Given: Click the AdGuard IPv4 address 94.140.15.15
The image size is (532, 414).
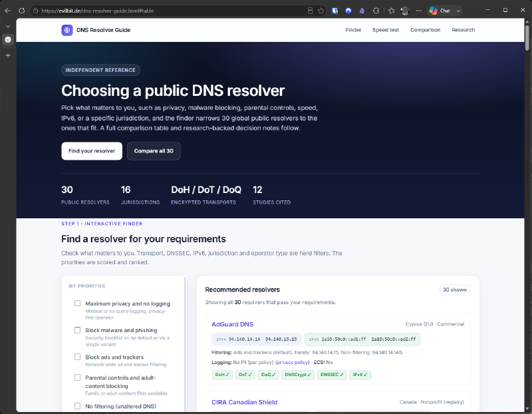Looking at the screenshot, I should 281,339.
